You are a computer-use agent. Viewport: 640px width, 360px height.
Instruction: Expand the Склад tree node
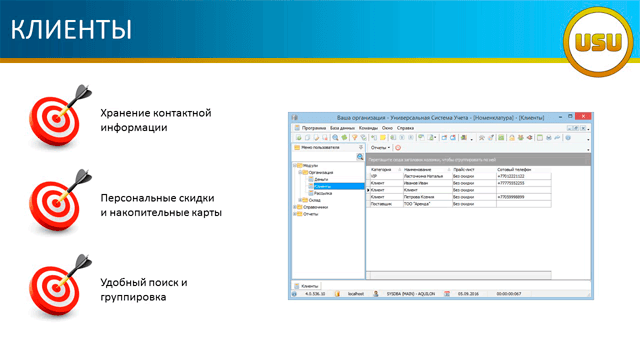coord(300,200)
